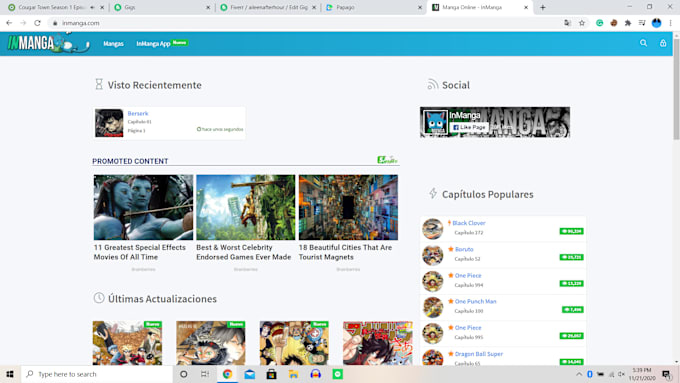Open One Piece Capítulo 995
The width and height of the screenshot is (680, 383).
tap(468, 328)
